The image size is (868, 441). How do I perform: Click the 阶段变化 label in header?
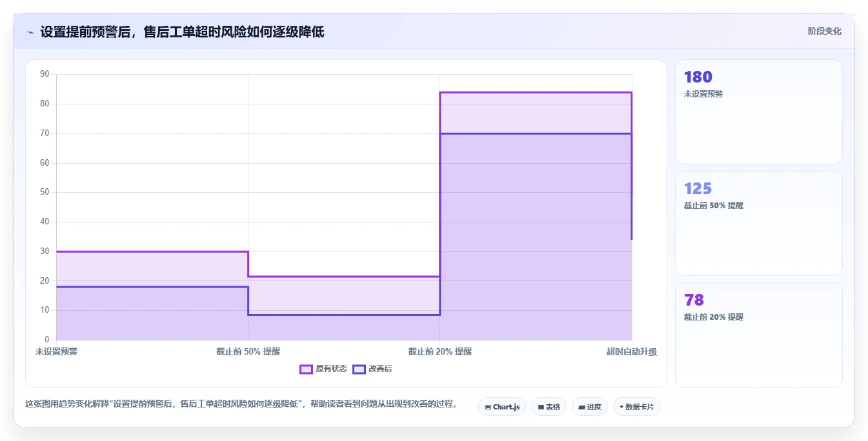coord(824,31)
